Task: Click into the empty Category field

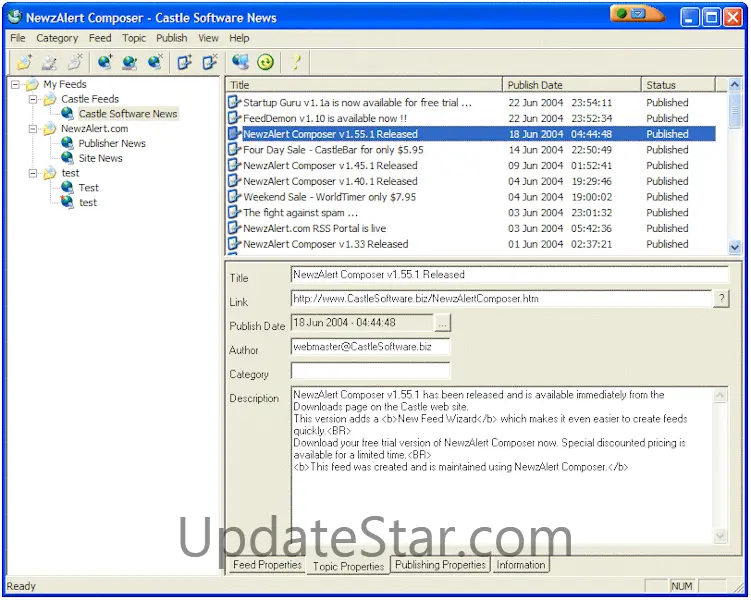Action: [x=370, y=371]
